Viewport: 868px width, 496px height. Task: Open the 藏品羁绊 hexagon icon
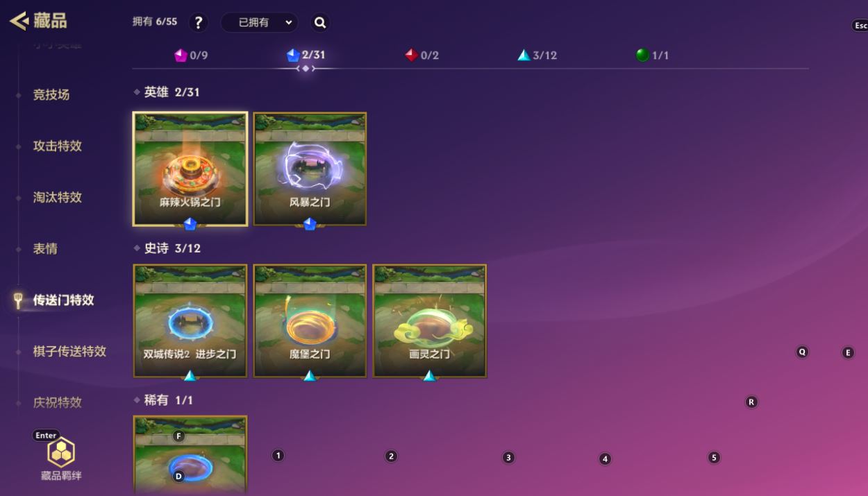[61, 454]
